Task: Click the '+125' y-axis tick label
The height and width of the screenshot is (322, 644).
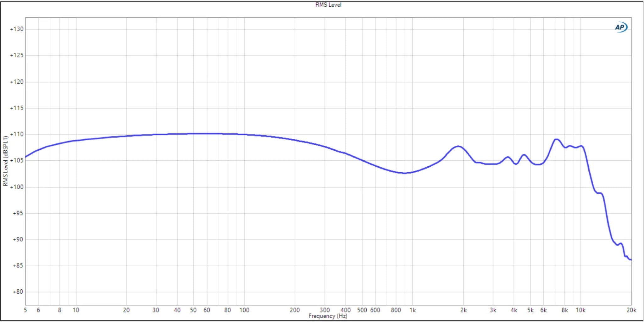Action: click(17, 55)
